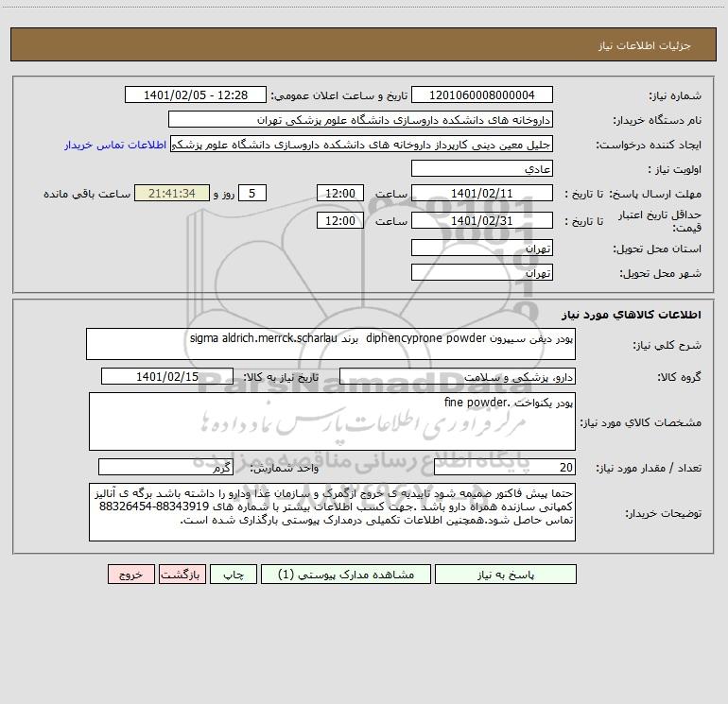The width and height of the screenshot is (728, 704).
Task: Click delivery city field 'تهران'
Action: 482,272
